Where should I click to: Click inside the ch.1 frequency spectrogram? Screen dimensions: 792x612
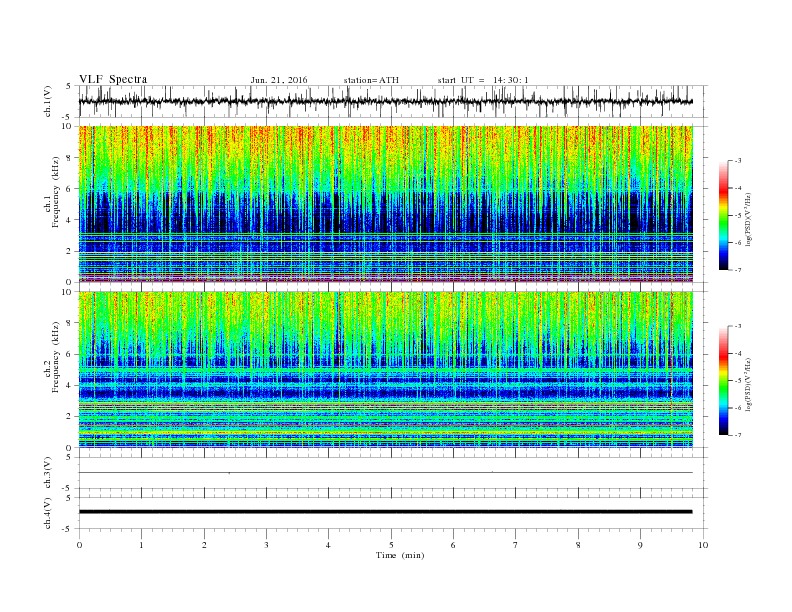pos(386,204)
